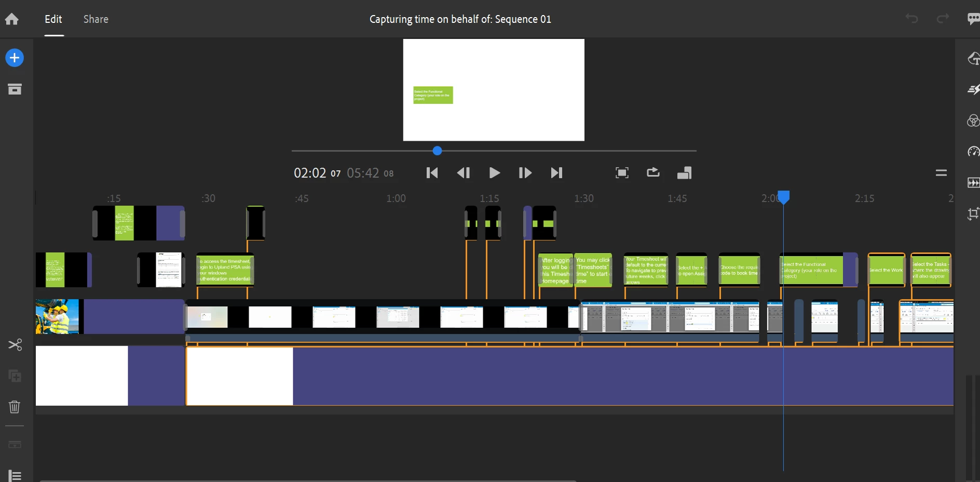Open the monitor options menu
This screenshot has height=482, width=980.
(941, 173)
